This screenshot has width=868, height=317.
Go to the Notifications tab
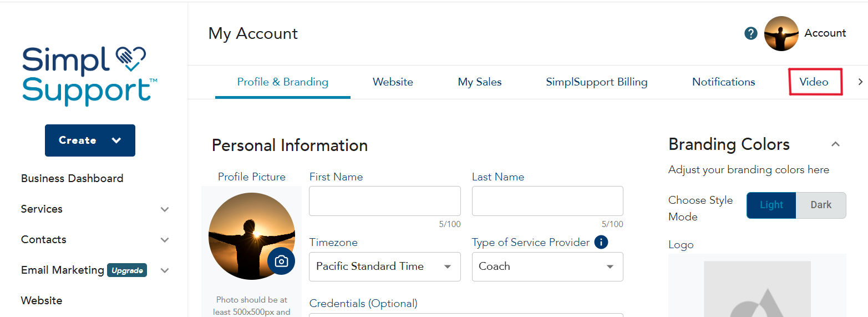[x=724, y=82]
